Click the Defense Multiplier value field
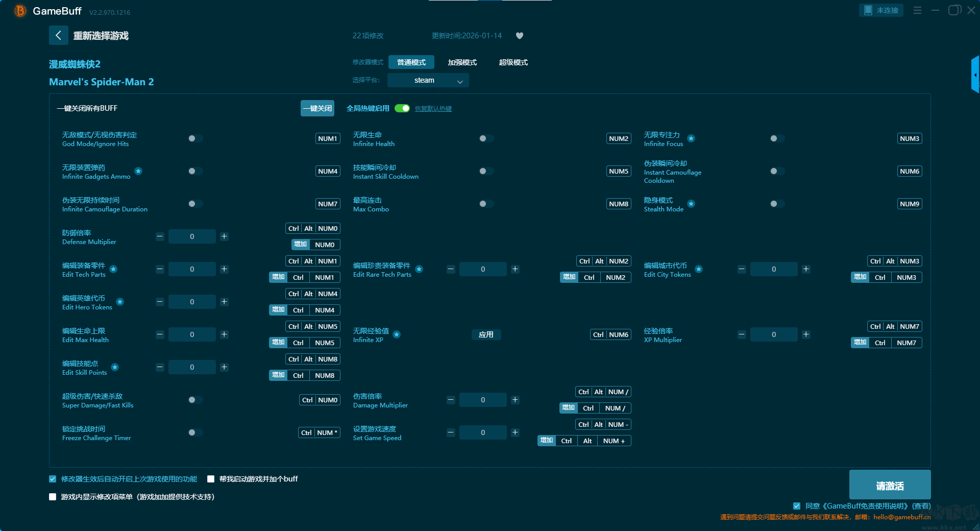This screenshot has width=980, height=531. pos(192,236)
